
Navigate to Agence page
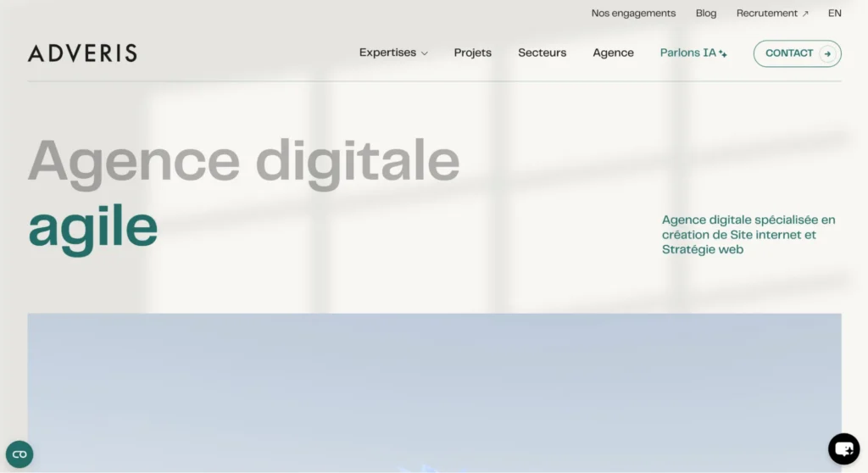click(x=613, y=53)
